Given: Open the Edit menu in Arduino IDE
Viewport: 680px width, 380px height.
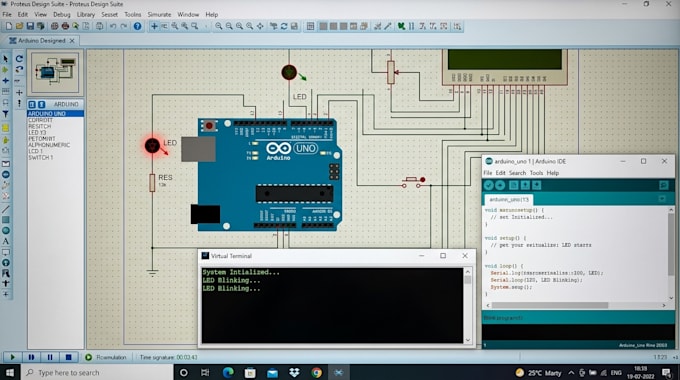Looking at the screenshot, I should pyautogui.click(x=500, y=173).
